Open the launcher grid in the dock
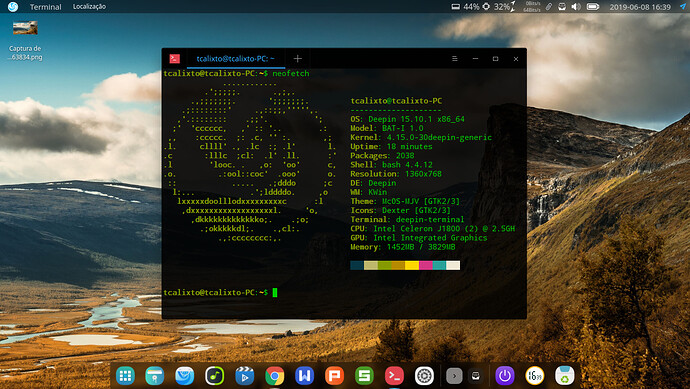The image size is (690, 389). (125, 376)
